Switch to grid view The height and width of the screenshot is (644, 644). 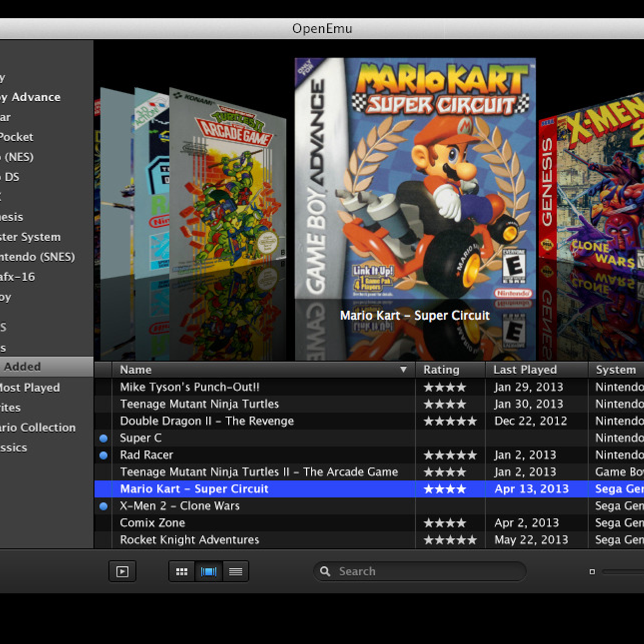[182, 572]
